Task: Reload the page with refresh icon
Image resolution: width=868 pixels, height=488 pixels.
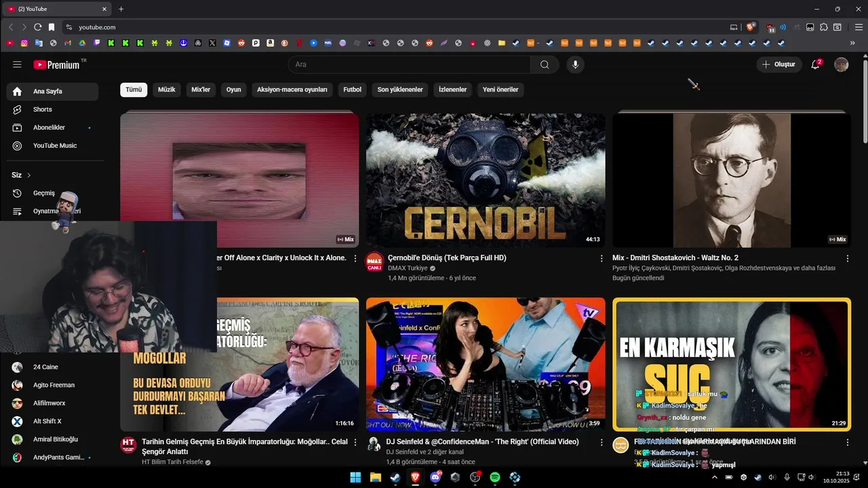Action: [x=37, y=27]
